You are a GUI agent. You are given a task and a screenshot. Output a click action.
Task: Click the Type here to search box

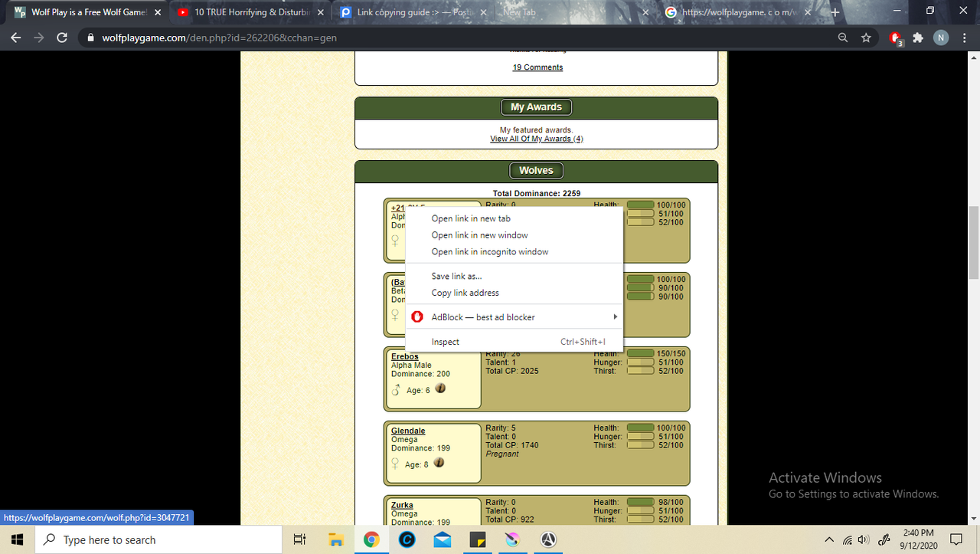click(159, 540)
